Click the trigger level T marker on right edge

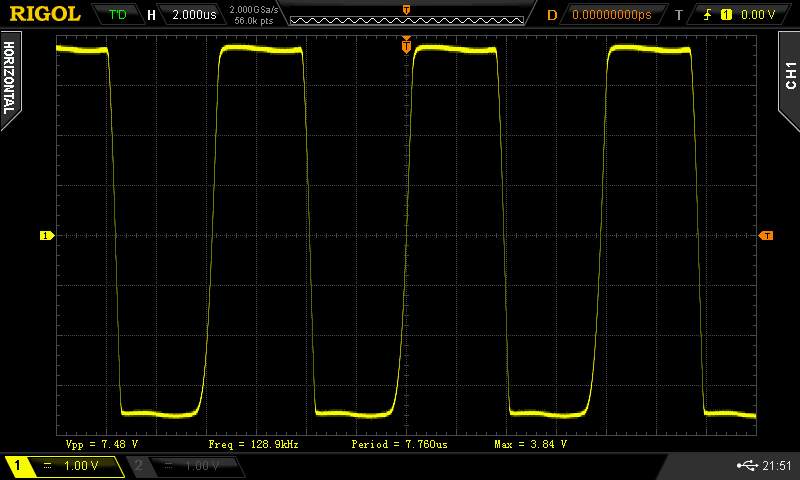tap(766, 236)
